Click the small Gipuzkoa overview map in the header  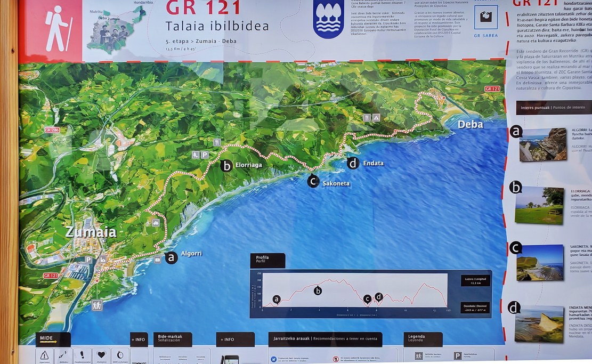coord(116,29)
